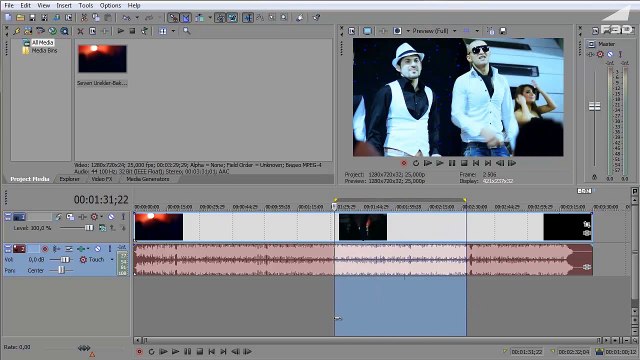The width and height of the screenshot is (640, 360).
Task: Arm the audio track for record
Action: pyautogui.click(x=45, y=249)
